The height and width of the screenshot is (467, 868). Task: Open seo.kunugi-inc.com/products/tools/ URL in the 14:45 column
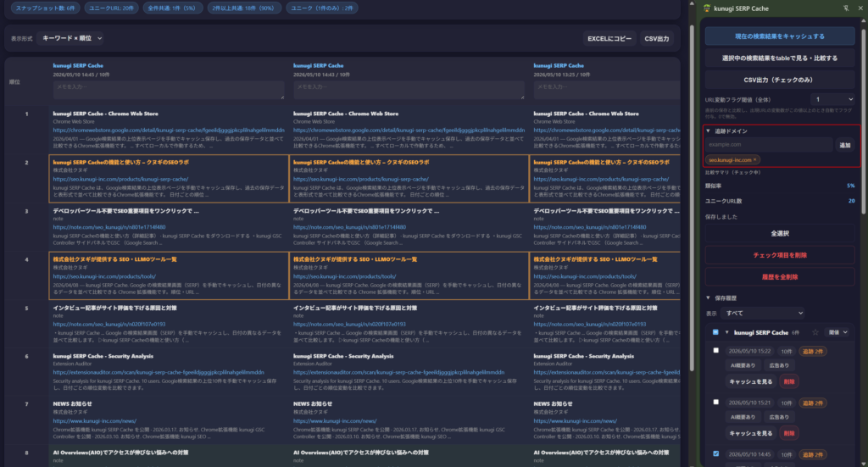pos(104,276)
